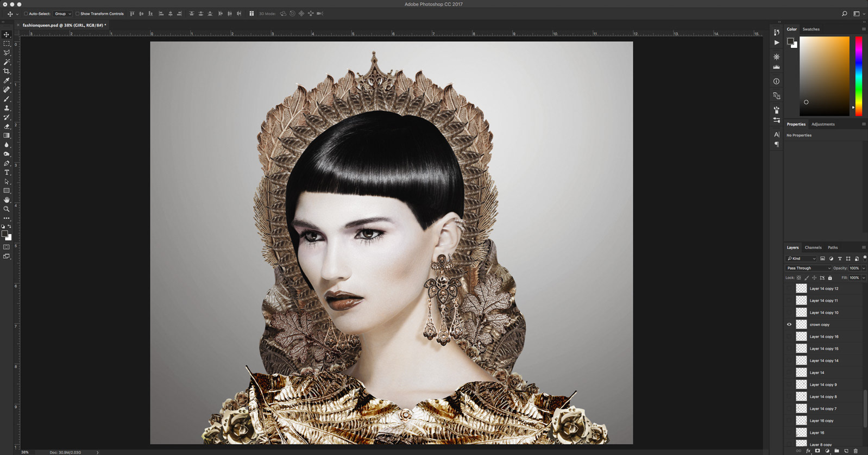The height and width of the screenshot is (455, 868).
Task: Select the Healing Brush tool
Action: click(x=7, y=90)
